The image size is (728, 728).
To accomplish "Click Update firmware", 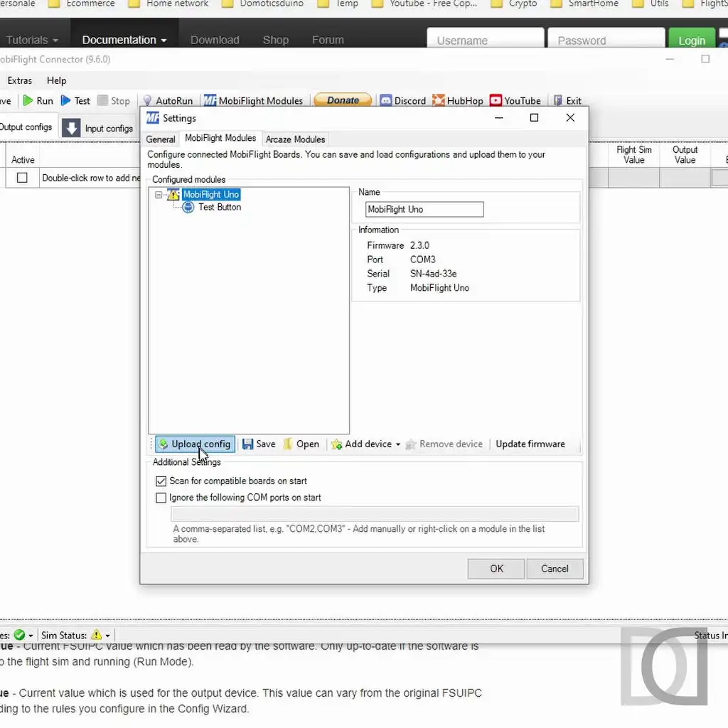I will (x=530, y=444).
